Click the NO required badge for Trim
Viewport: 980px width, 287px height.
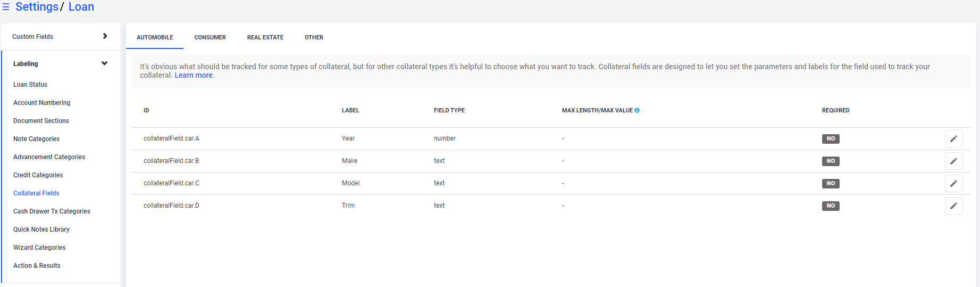[831, 206]
